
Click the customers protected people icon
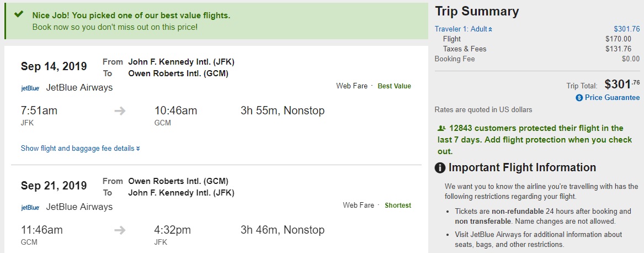pyautogui.click(x=440, y=128)
